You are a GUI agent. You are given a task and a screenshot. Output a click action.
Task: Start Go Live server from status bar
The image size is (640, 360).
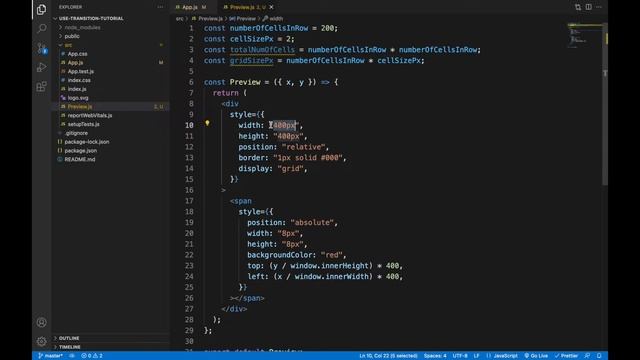(x=536, y=356)
